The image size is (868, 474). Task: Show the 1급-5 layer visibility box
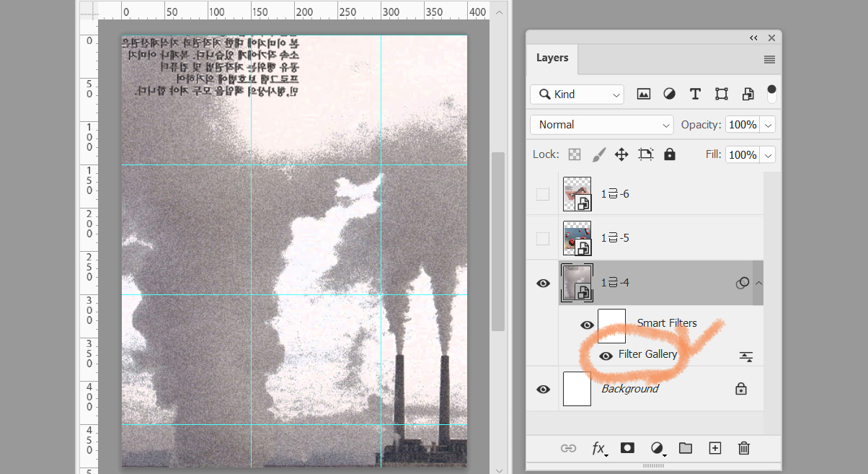tap(543, 238)
